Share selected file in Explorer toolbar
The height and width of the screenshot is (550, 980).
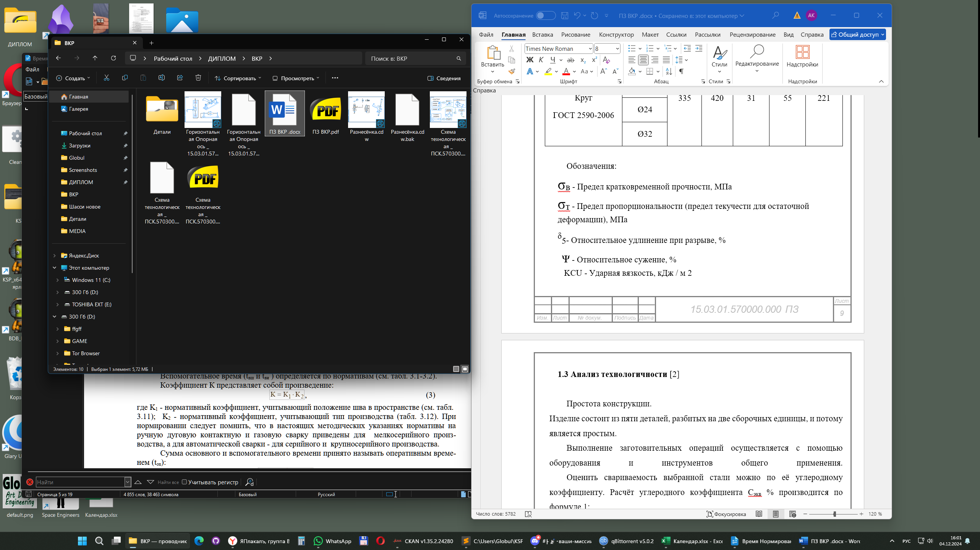180,78
